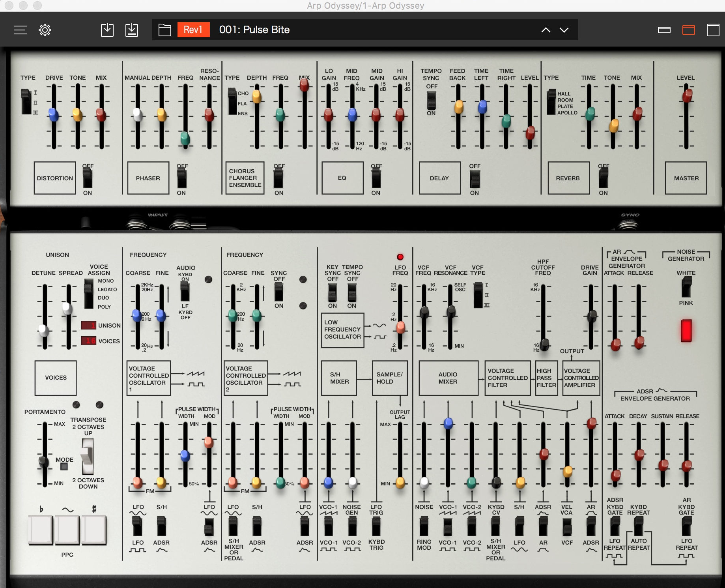This screenshot has height=588, width=725.
Task: Click the ADSR KYBD Gate/LFO Repeat switch
Action: click(x=615, y=526)
